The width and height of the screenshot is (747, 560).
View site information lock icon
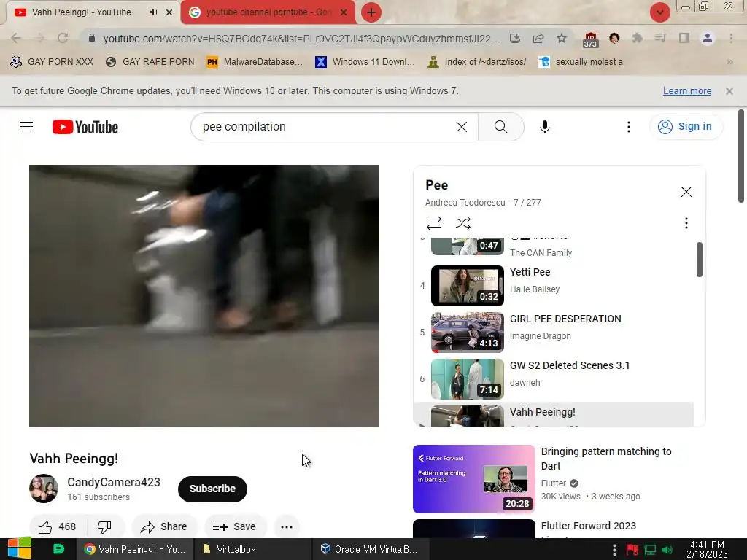click(92, 38)
